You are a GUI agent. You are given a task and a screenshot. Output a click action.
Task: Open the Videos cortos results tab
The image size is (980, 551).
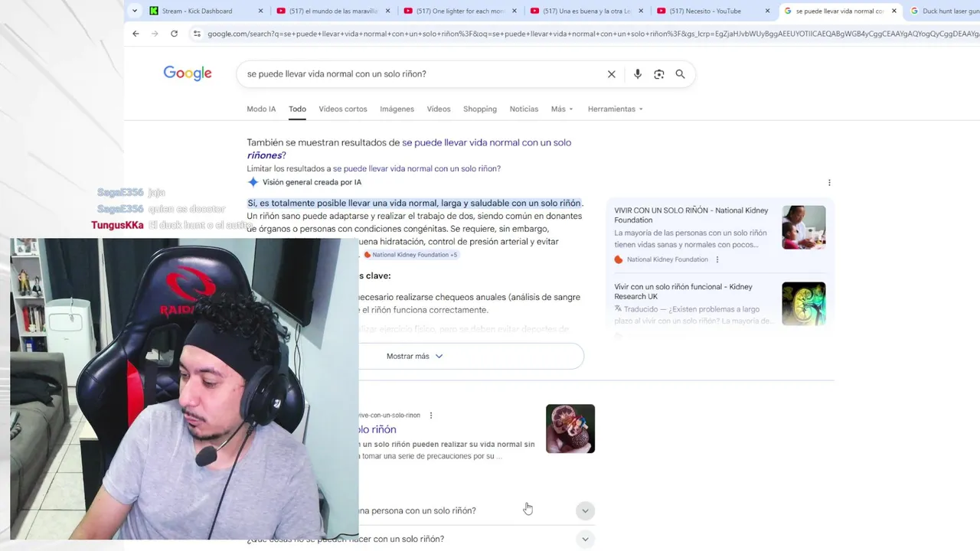(x=343, y=109)
